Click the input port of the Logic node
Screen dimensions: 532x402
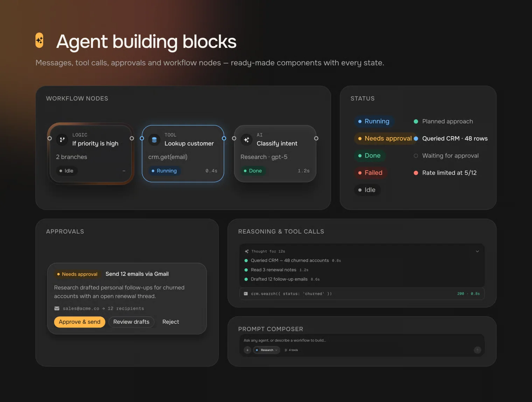(x=50, y=138)
